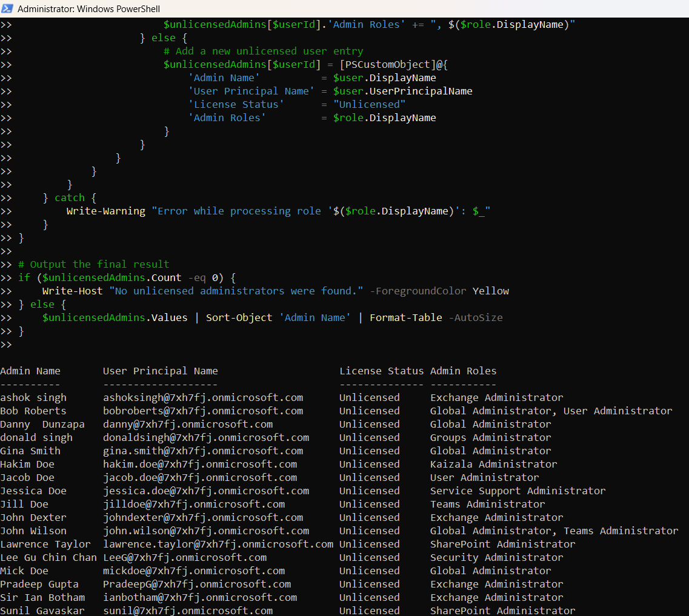Click the Write-Host command in the script
689x616 pixels.
tap(72, 291)
